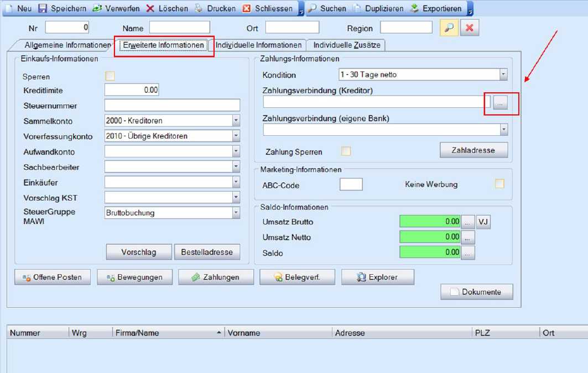Image resolution: width=588 pixels, height=373 pixels.
Task: Click the Zahladresse button
Action: tap(473, 150)
